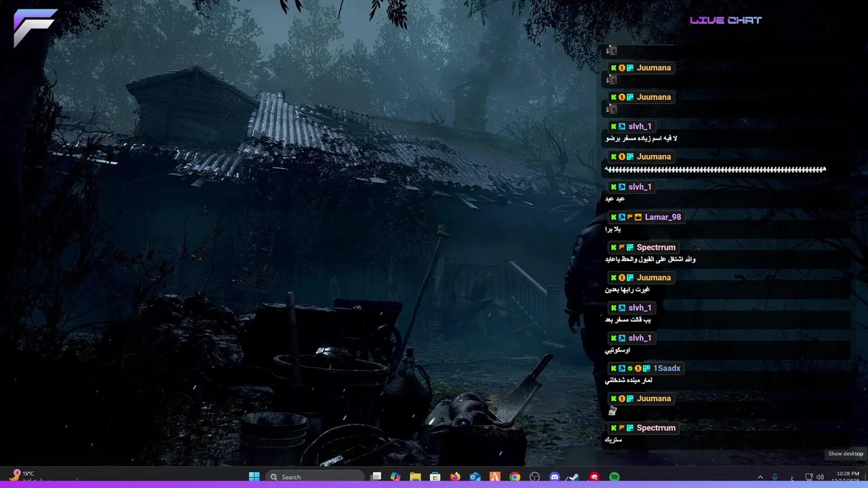The height and width of the screenshot is (488, 868).
Task: Click Spectrrum username above the سترِيك message
Action: (x=656, y=428)
